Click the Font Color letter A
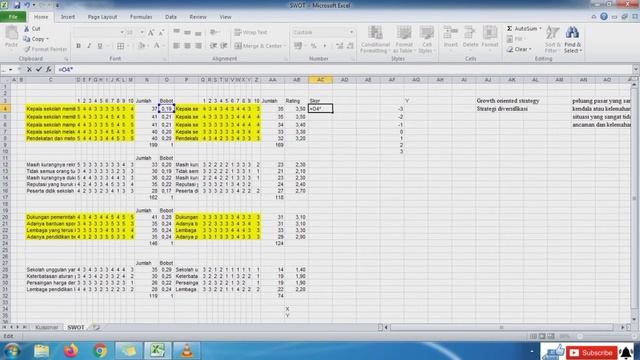 (157, 46)
